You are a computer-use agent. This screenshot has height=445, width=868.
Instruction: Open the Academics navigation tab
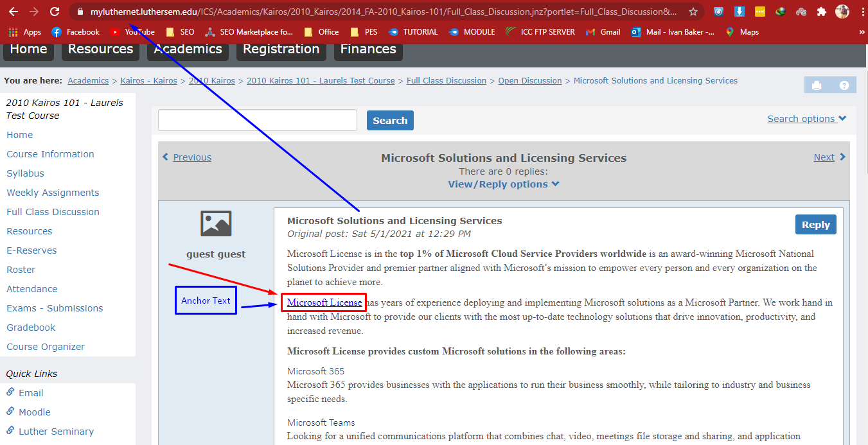(x=188, y=49)
